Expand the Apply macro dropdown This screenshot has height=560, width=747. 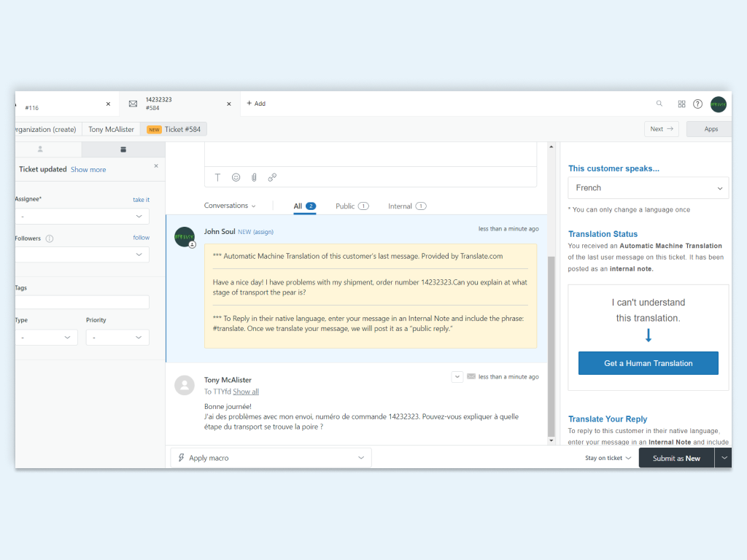(x=271, y=458)
